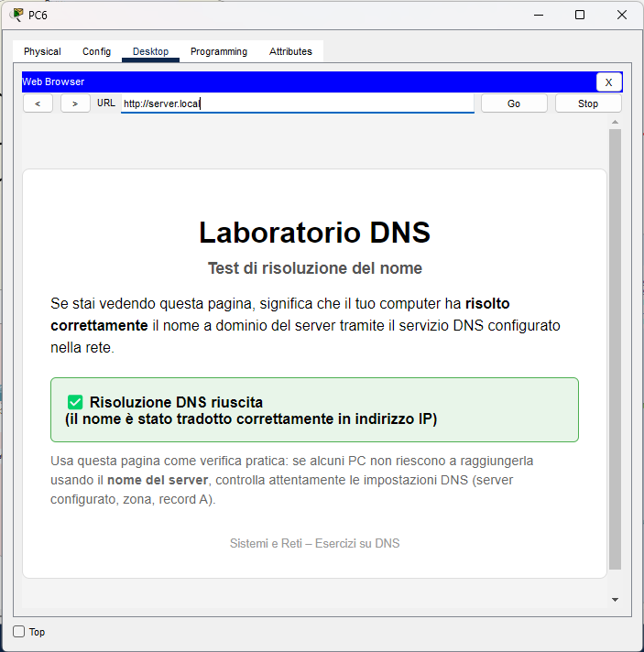Click 'Sistemi e Reti – Esercizi su DNS' footer
This screenshot has height=652, width=644.
314,543
